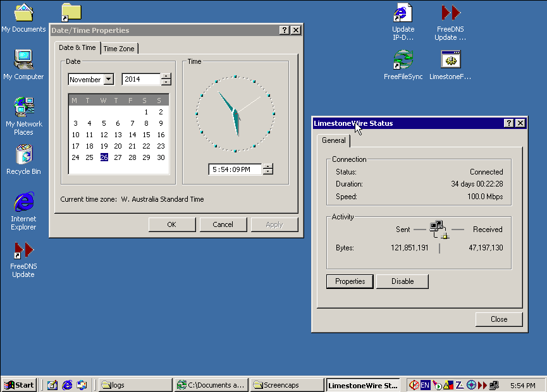547x392 pixels.
Task: Decrease the year with the down arrow
Action: click(166, 82)
